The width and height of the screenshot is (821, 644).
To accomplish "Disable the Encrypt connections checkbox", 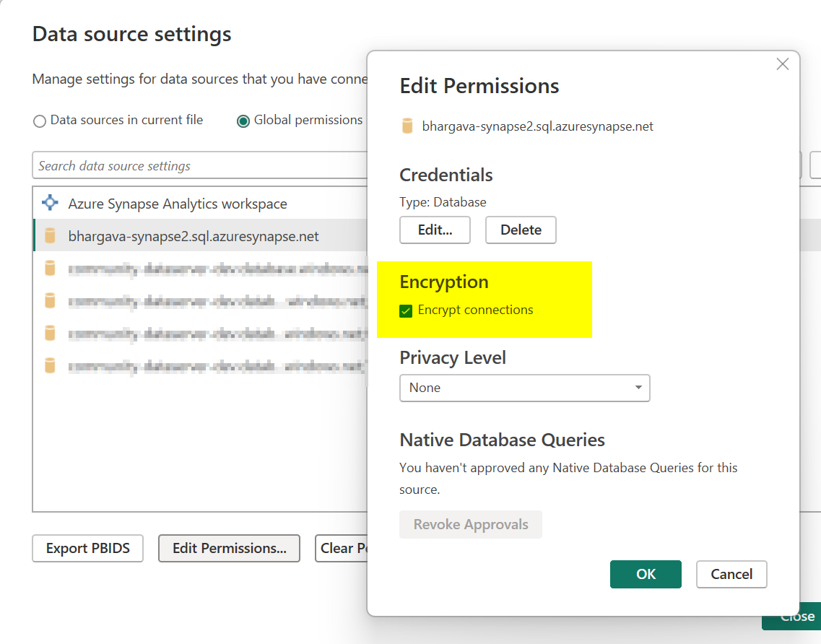I will click(405, 309).
